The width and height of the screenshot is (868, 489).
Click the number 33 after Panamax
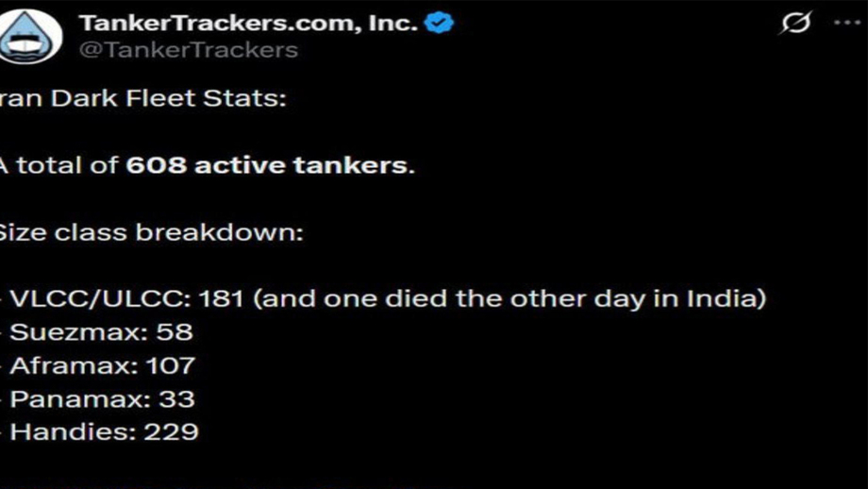click(x=175, y=399)
